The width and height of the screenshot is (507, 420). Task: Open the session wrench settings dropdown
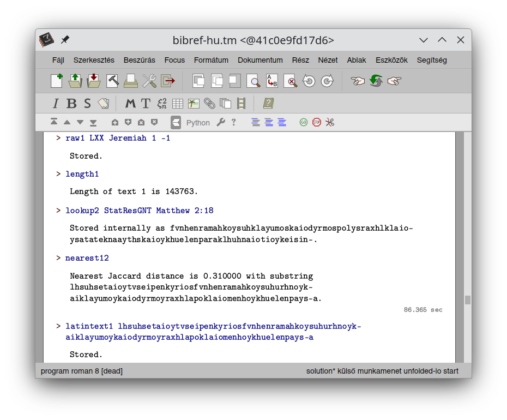tap(220, 122)
